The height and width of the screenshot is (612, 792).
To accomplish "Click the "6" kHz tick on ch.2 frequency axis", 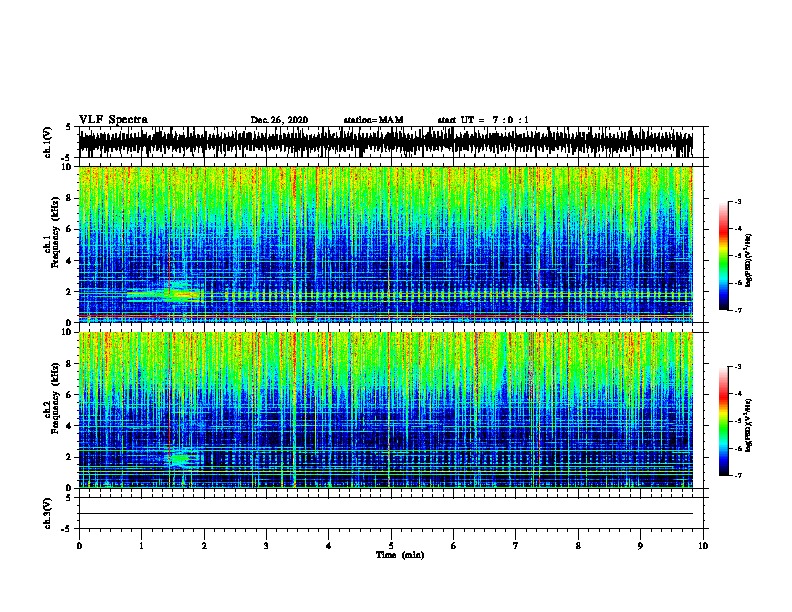I will (69, 395).
